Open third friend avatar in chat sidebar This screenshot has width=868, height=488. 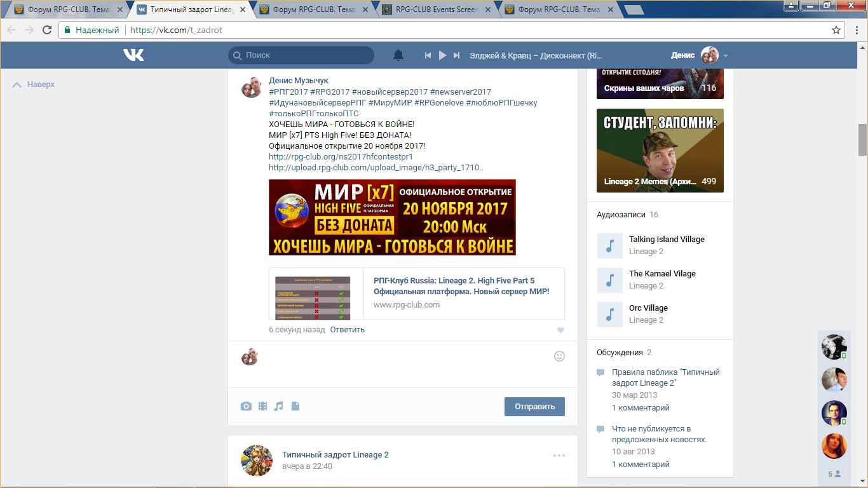[x=834, y=413]
